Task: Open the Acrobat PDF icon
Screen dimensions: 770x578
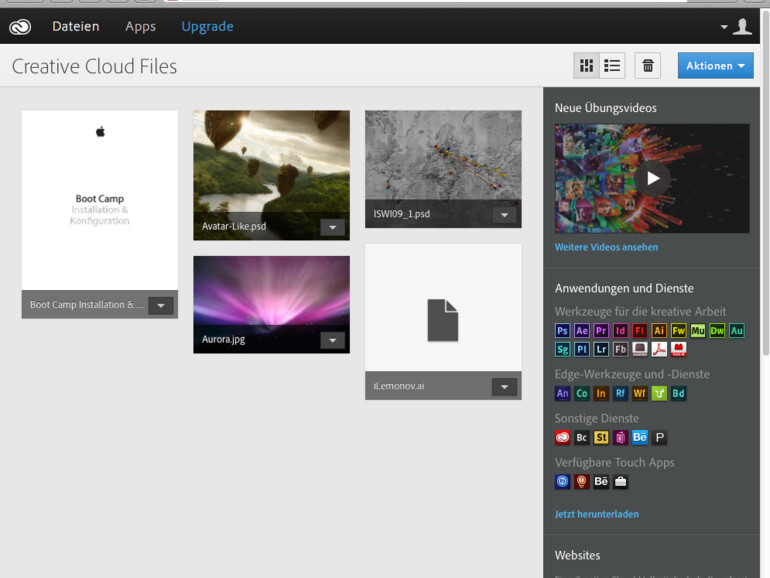Action: tap(659, 349)
